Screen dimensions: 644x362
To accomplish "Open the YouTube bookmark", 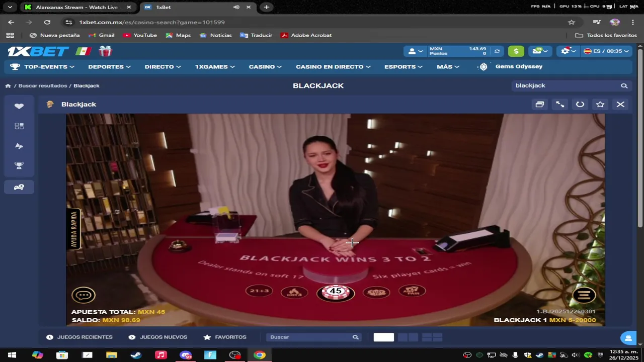I will [x=140, y=35].
